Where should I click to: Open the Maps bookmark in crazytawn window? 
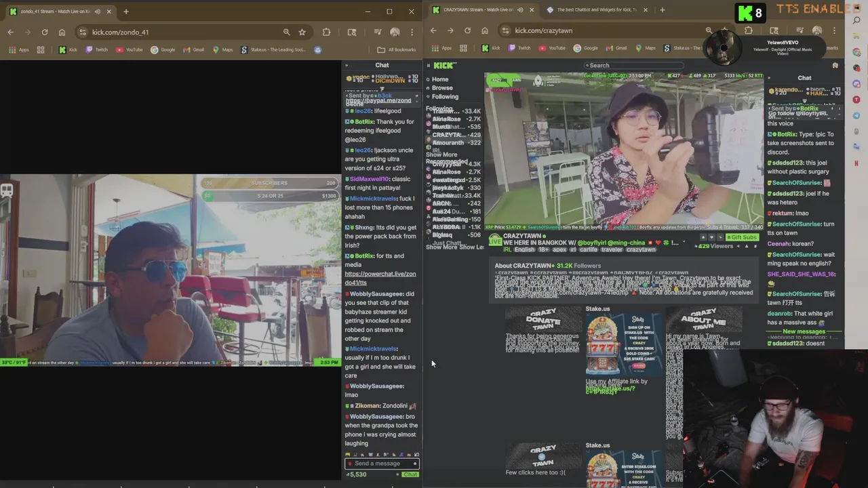645,48
